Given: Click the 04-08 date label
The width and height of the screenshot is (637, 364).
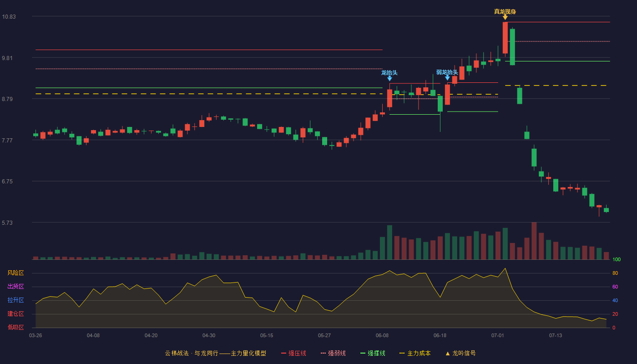Looking at the screenshot, I should point(93,335).
